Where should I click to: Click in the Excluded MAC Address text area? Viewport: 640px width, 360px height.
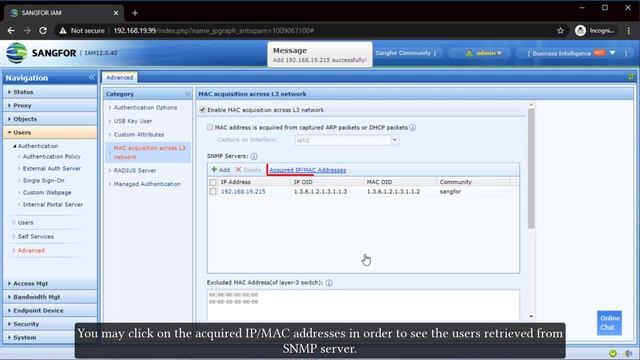[x=363, y=305]
